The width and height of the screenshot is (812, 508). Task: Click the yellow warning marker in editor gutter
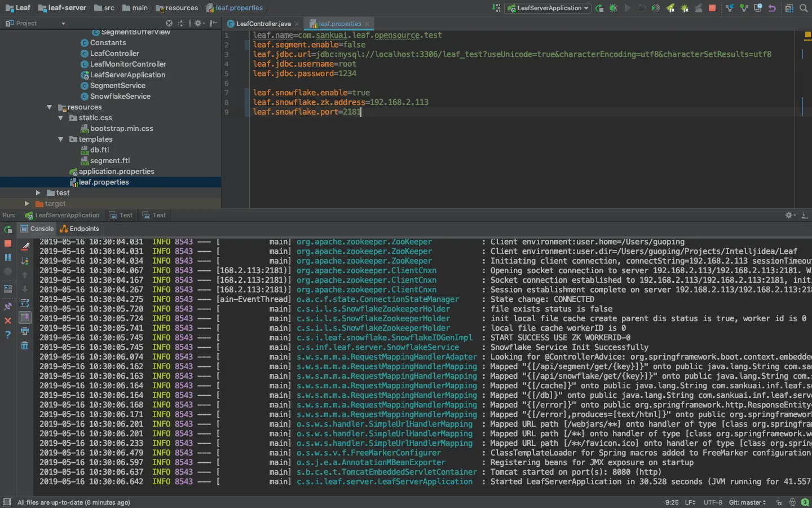coord(807,35)
